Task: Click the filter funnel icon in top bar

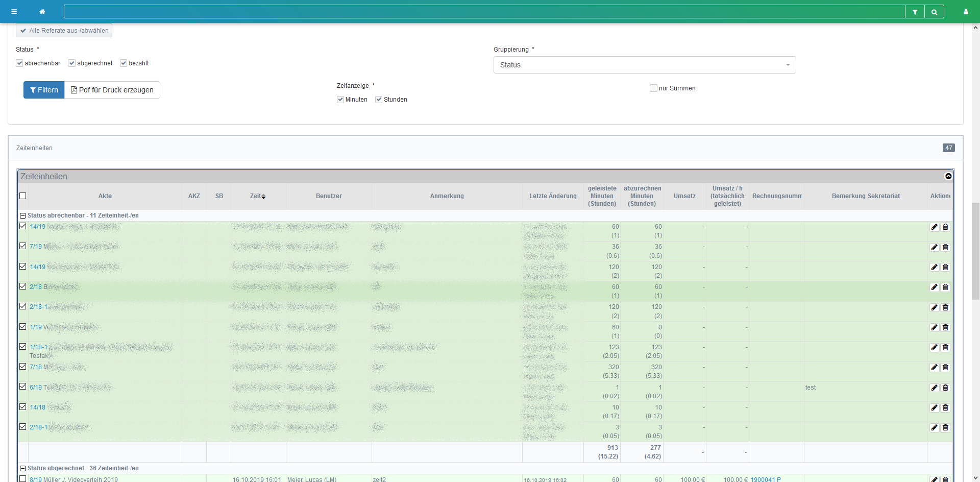Action: tap(915, 12)
